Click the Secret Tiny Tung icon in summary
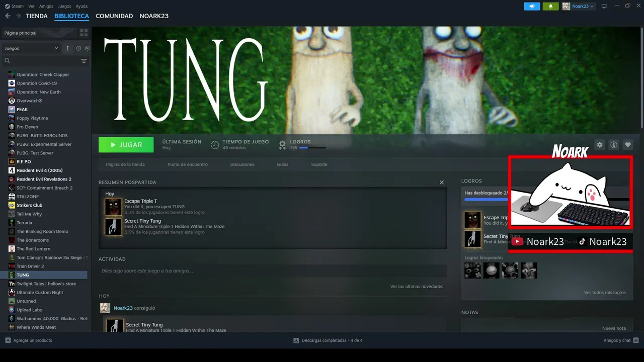 [x=113, y=226]
